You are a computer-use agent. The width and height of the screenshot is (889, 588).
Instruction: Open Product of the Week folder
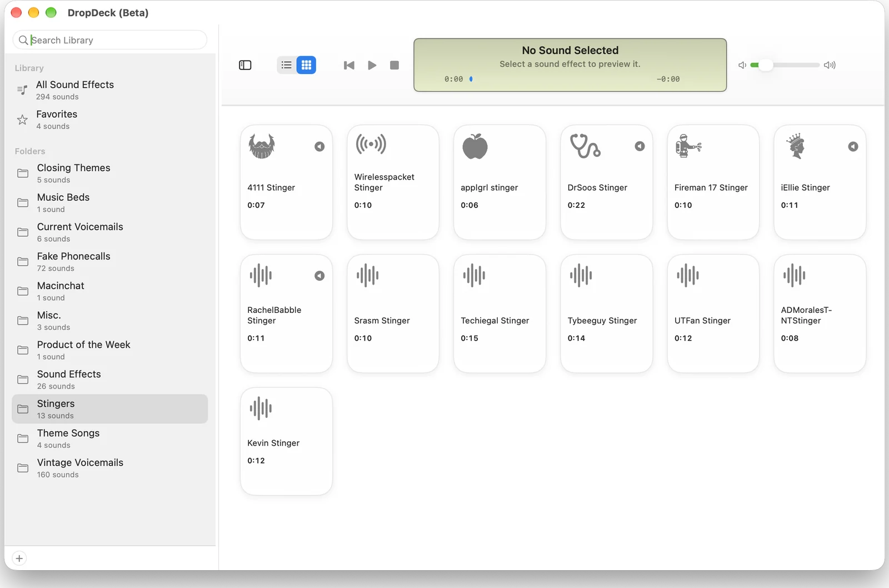pyautogui.click(x=110, y=350)
